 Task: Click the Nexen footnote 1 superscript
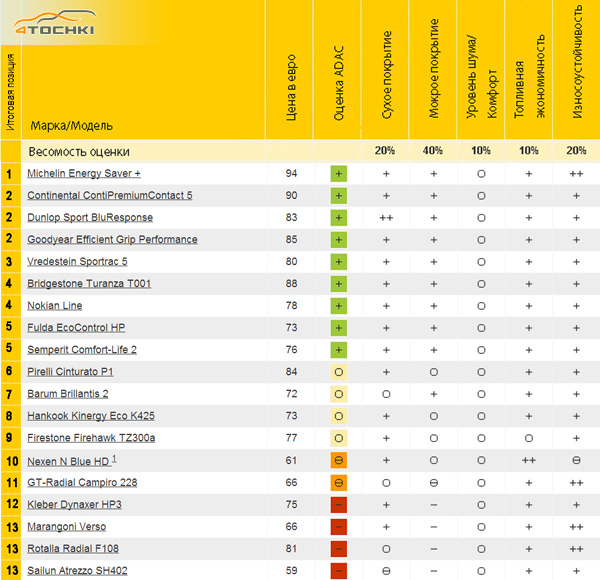tap(114, 458)
